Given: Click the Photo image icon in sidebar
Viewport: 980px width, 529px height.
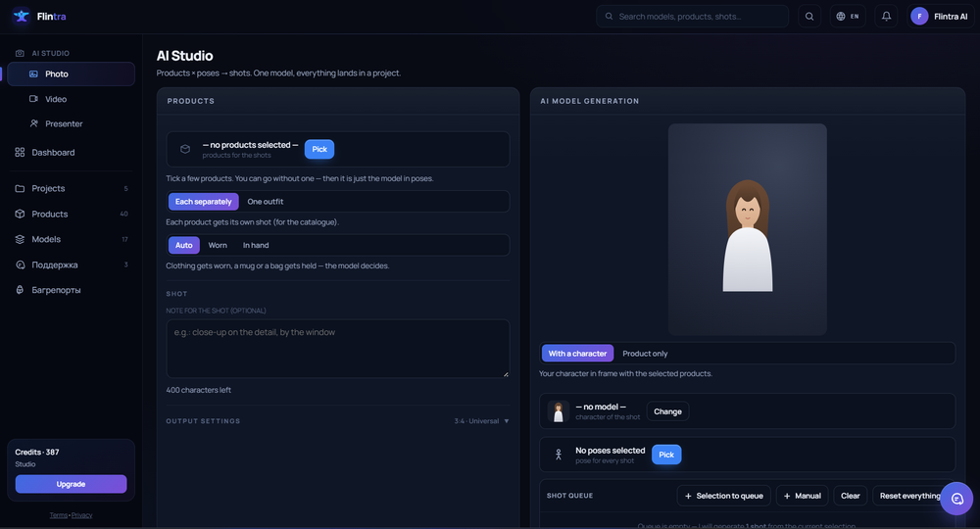Looking at the screenshot, I should click(33, 73).
